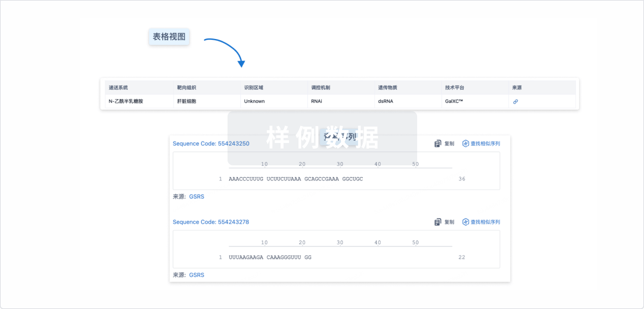Find similar sequences (查找相似序列) for sequence 554243250
The height and width of the screenshot is (309, 644).
click(481, 144)
